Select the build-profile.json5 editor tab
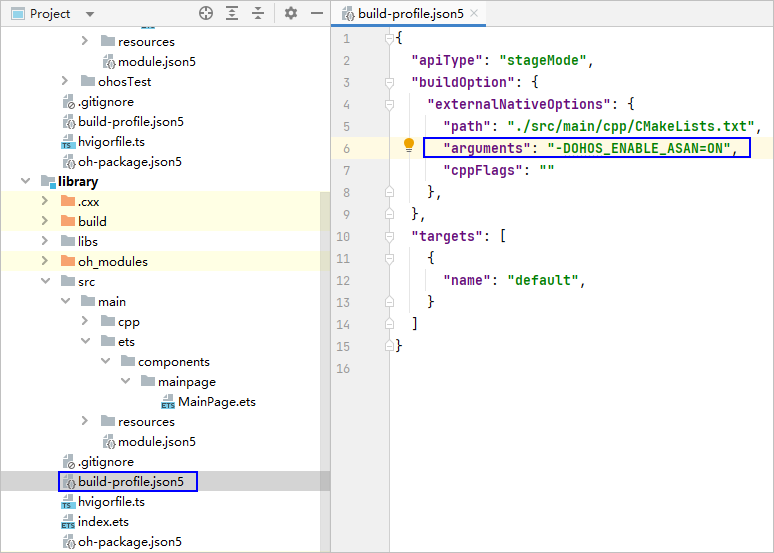This screenshot has height=553, width=774. (410, 14)
